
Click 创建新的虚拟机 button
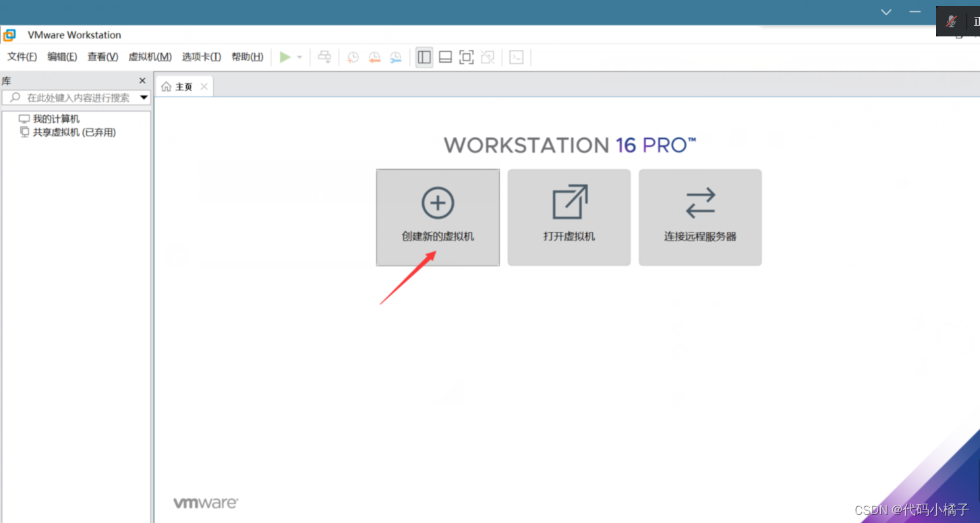[438, 217]
